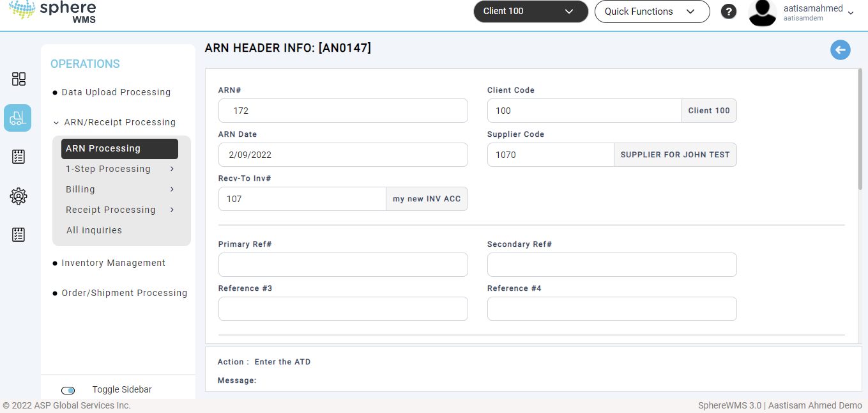The height and width of the screenshot is (413, 868).
Task: Open the Client 100 dropdown
Action: point(530,12)
